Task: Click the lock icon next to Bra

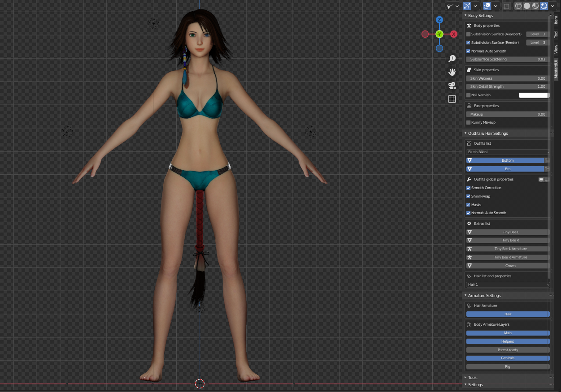Action: pos(547,169)
